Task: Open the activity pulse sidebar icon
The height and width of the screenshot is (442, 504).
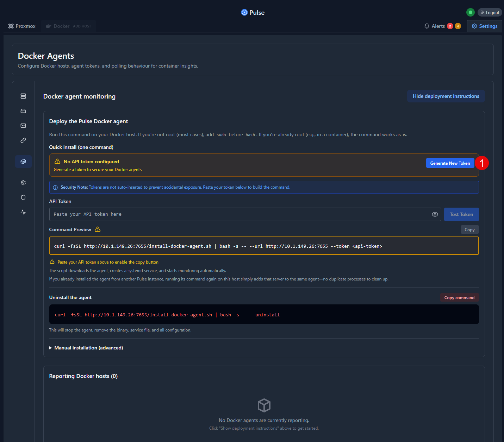Action: click(23, 212)
